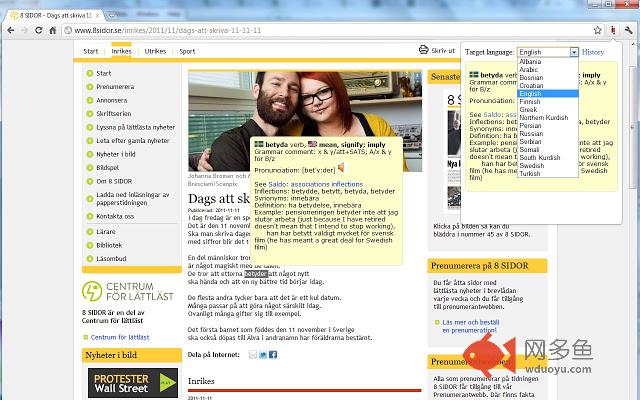This screenshot has height=400, width=640.
Task: Open Nyheter i bild sidebar link
Action: coord(116,154)
